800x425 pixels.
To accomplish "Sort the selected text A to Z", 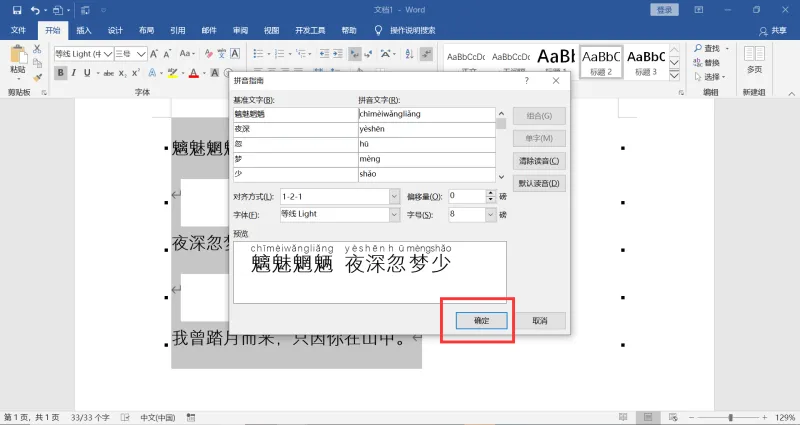I will pyautogui.click(x=409, y=54).
